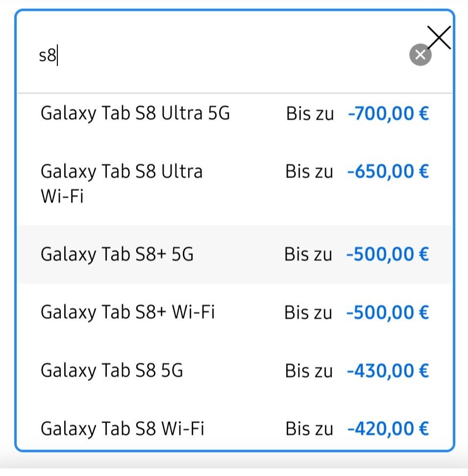Image resolution: width=468 pixels, height=476 pixels.
Task: Close the device search popup
Action: tap(439, 37)
